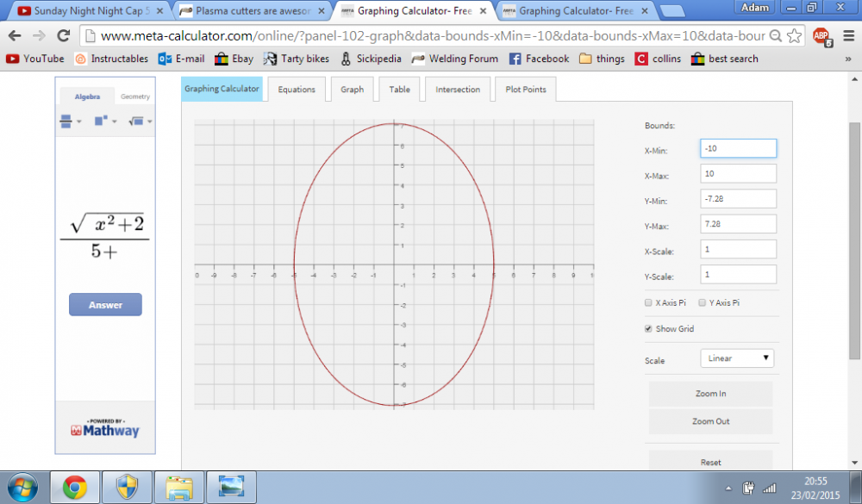
Task: Show hidden system tray icons arrow
Action: click(728, 488)
